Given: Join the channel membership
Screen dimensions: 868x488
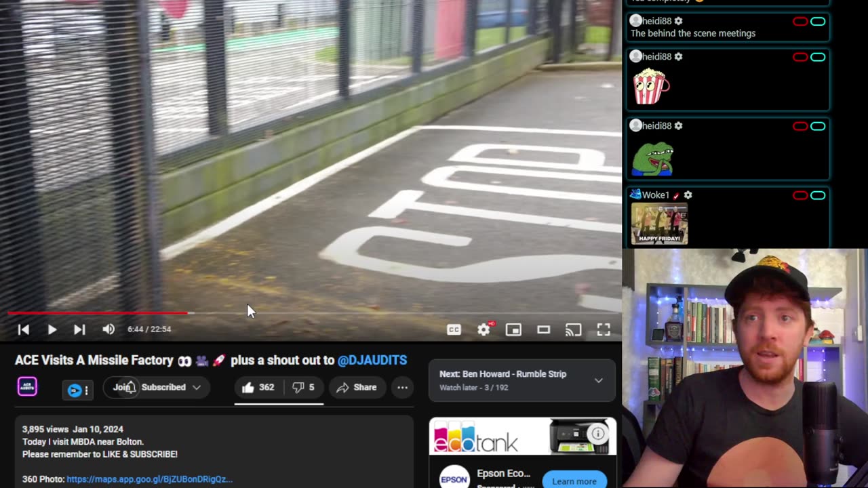Looking at the screenshot, I should point(120,387).
